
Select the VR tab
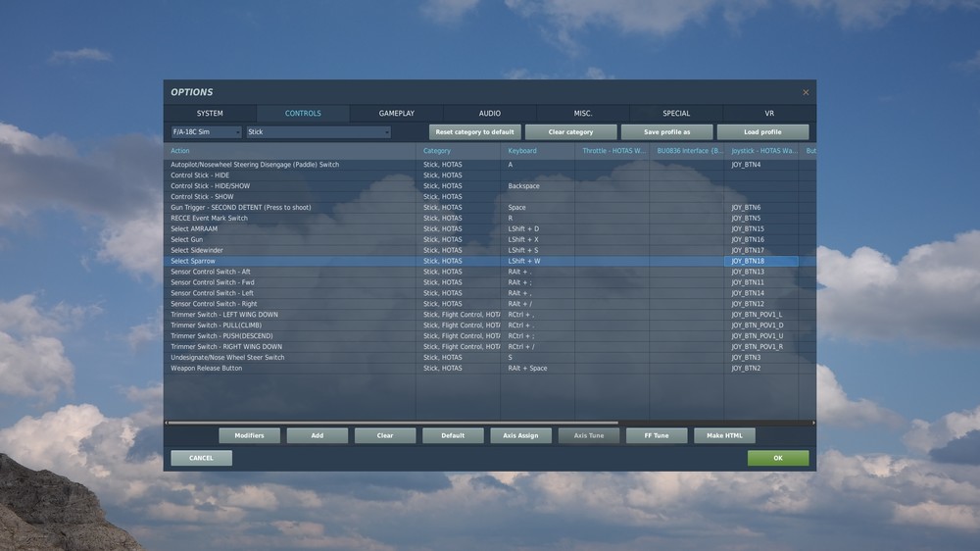769,113
